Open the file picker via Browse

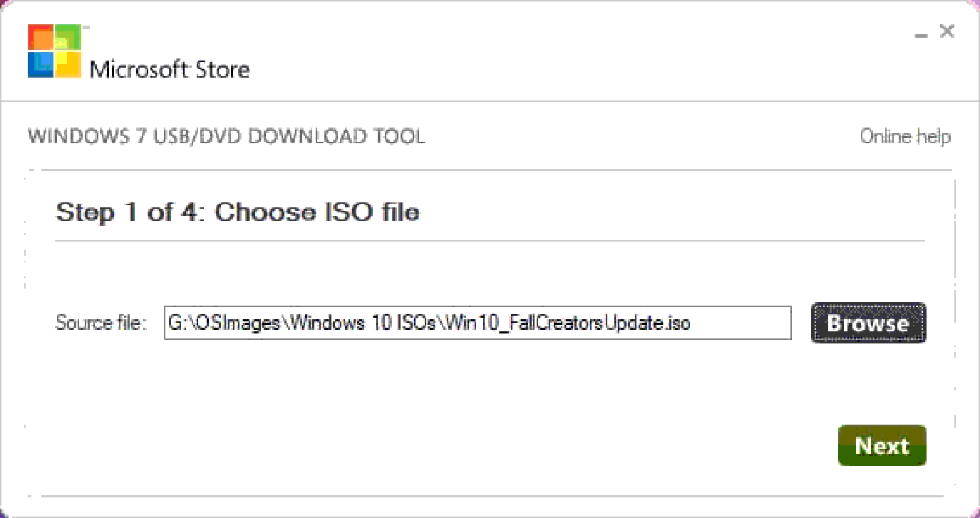tap(868, 323)
